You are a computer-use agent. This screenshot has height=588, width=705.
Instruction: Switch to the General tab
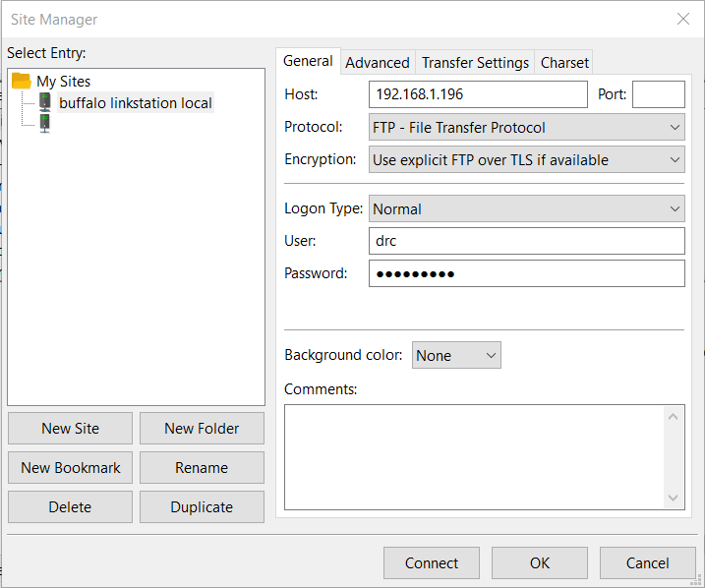tap(308, 61)
